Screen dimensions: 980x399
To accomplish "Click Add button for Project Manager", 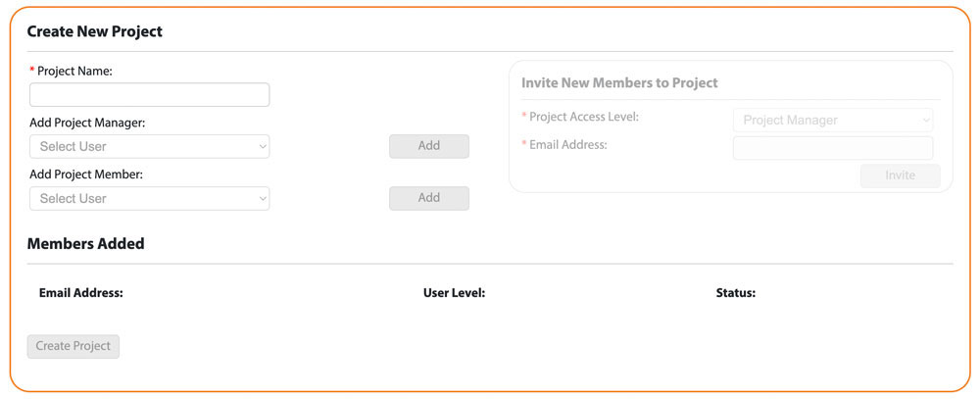I will point(429,146).
